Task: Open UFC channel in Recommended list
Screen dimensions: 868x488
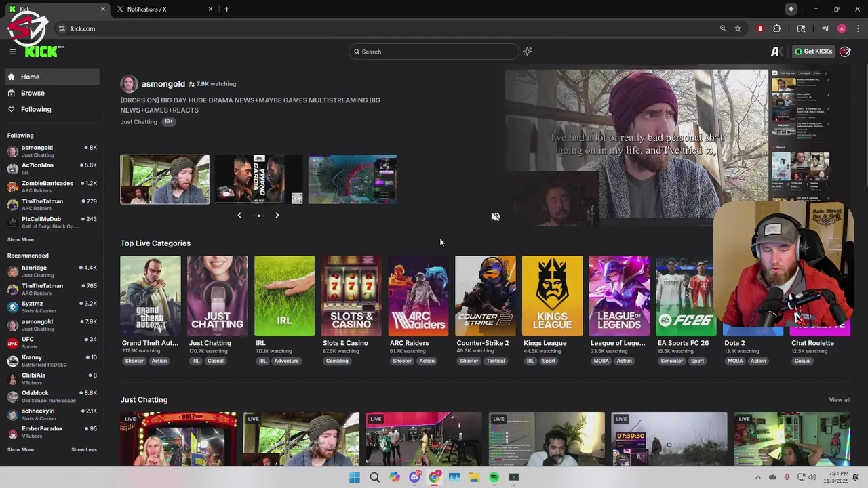Action: 52,343
